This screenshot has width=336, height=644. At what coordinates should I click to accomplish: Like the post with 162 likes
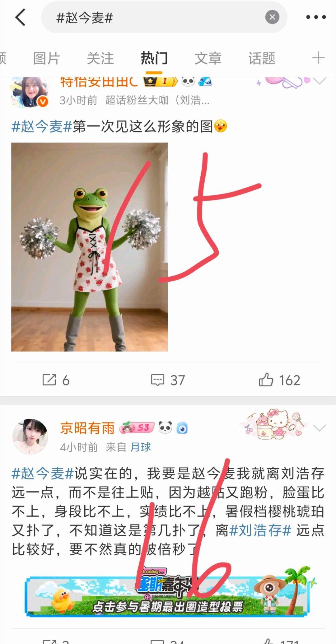pos(279,380)
